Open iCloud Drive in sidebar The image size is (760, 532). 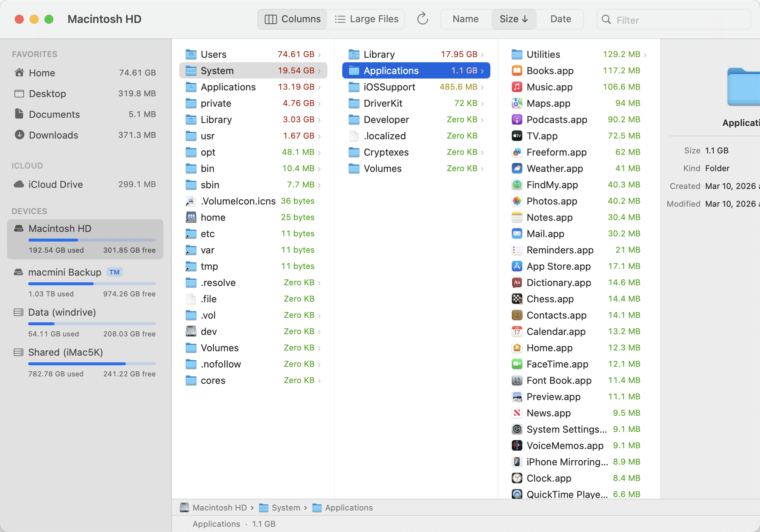click(85, 184)
